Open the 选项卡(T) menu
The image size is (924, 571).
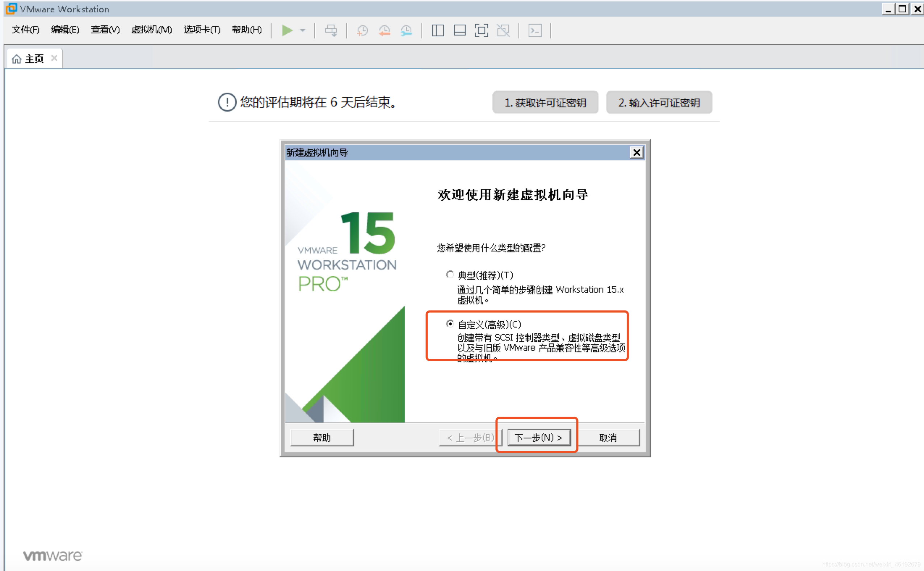click(202, 29)
